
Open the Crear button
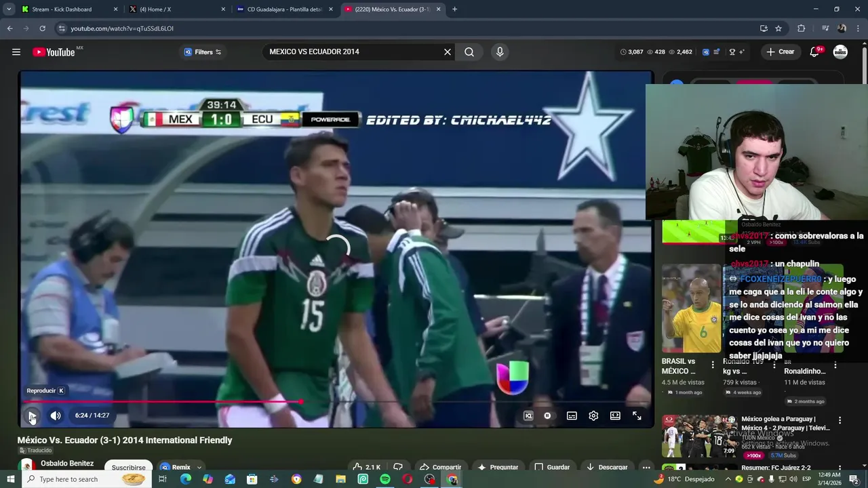point(780,52)
